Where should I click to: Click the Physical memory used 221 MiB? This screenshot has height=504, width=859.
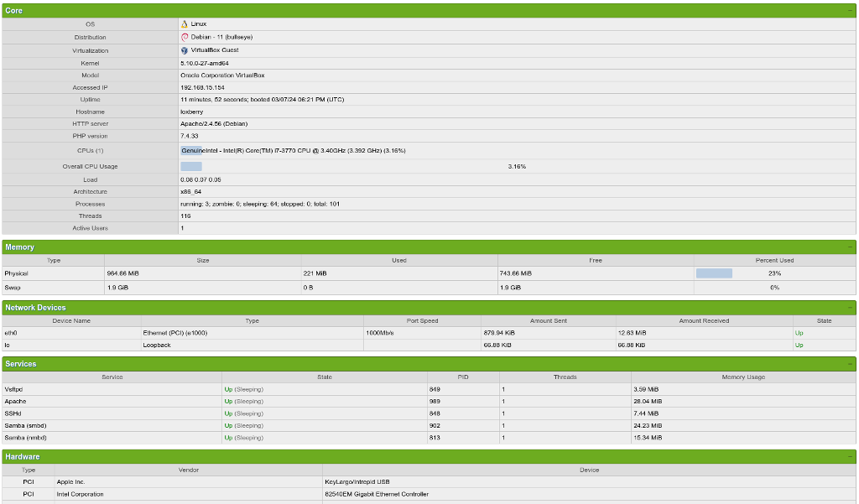(315, 273)
